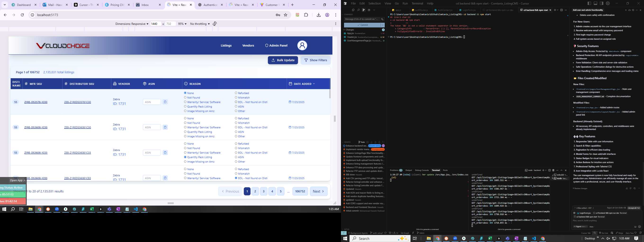Rotate the device viewport in Chrome toolbar
Image resolution: width=644 pixels, height=242 pixels.
[215, 24]
